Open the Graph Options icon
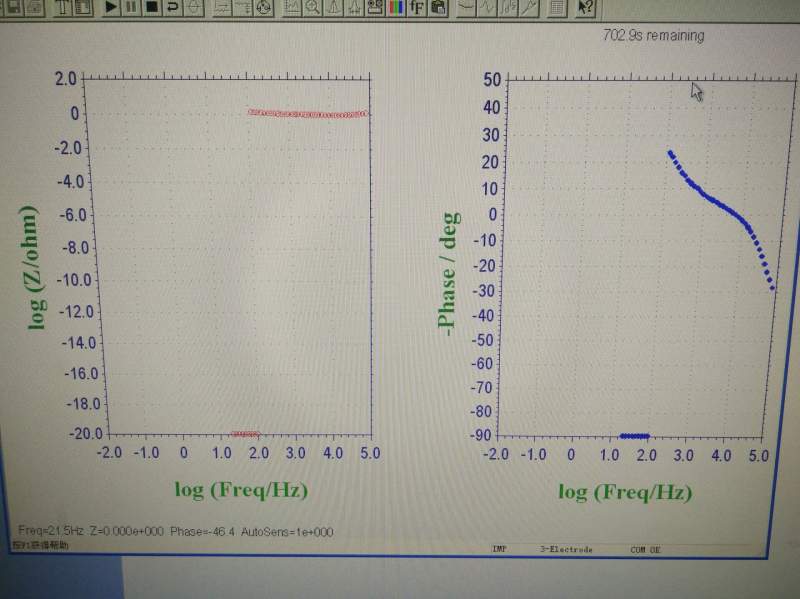 coord(376,7)
